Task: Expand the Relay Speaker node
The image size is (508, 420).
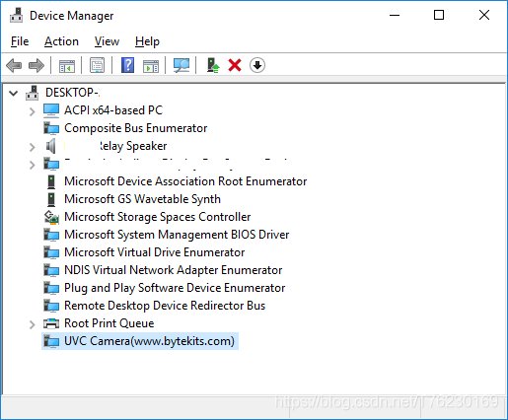Action: (x=32, y=147)
